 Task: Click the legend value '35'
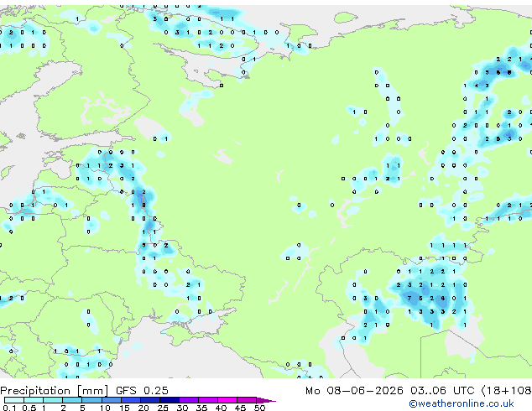(x=201, y=408)
